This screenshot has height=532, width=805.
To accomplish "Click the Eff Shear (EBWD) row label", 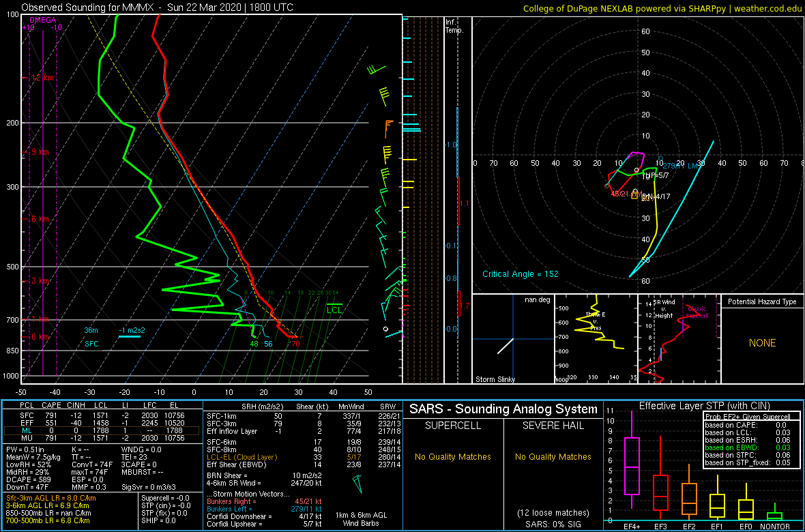I will [x=237, y=464].
